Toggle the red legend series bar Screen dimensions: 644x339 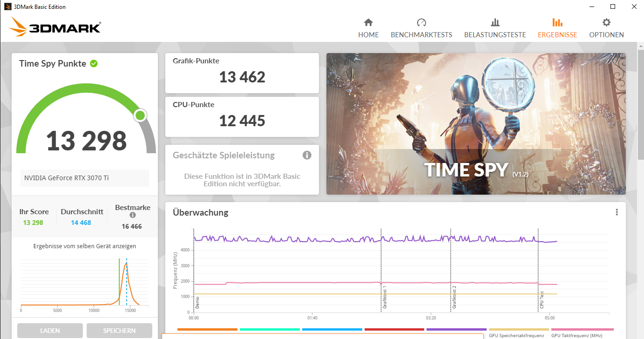coord(394,330)
